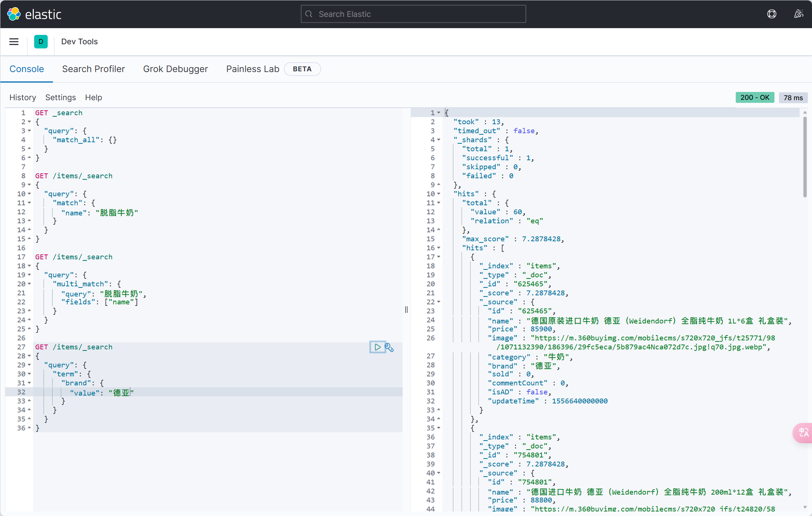Image resolution: width=812 pixels, height=516 pixels.
Task: Open the History panel
Action: [x=23, y=98]
